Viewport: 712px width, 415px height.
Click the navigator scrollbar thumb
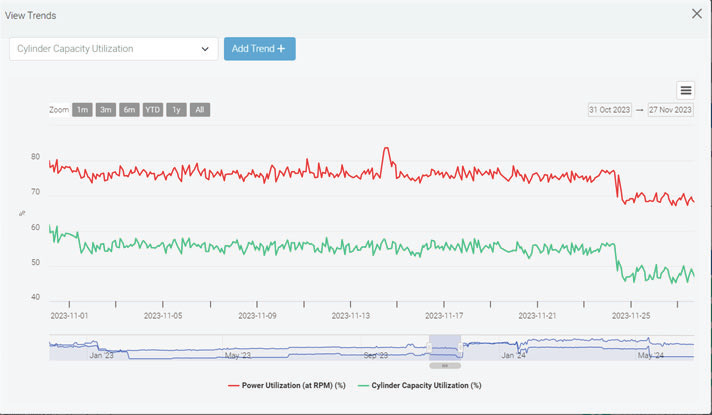pyautogui.click(x=445, y=365)
